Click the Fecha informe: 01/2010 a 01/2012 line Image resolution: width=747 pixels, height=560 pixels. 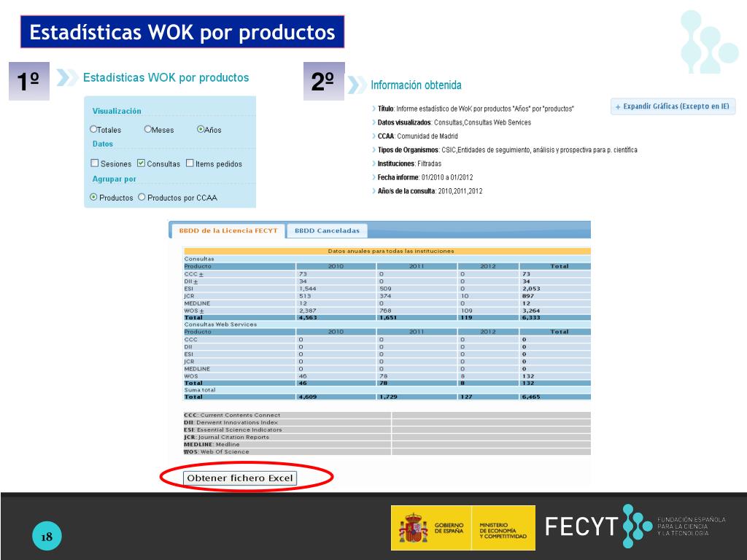[425, 178]
